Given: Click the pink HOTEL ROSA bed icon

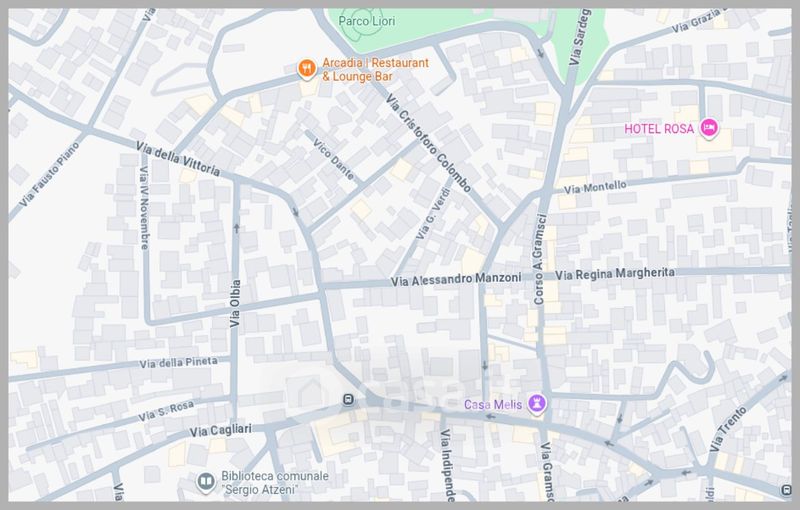Looking at the screenshot, I should tap(709, 127).
